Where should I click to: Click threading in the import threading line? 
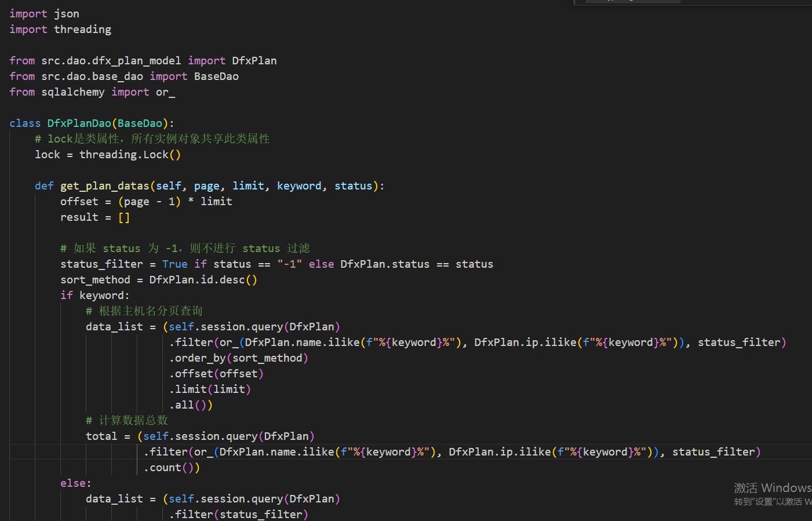[82, 30]
